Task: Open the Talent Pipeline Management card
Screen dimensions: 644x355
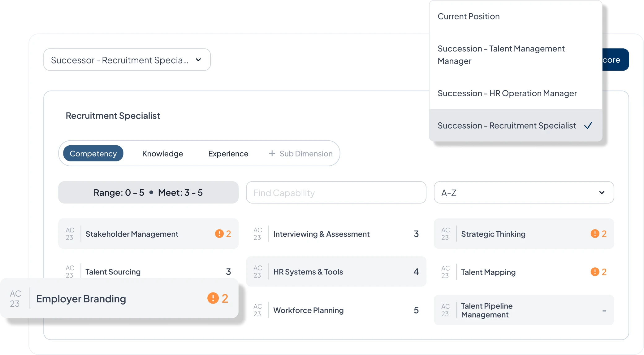Action: (x=523, y=310)
